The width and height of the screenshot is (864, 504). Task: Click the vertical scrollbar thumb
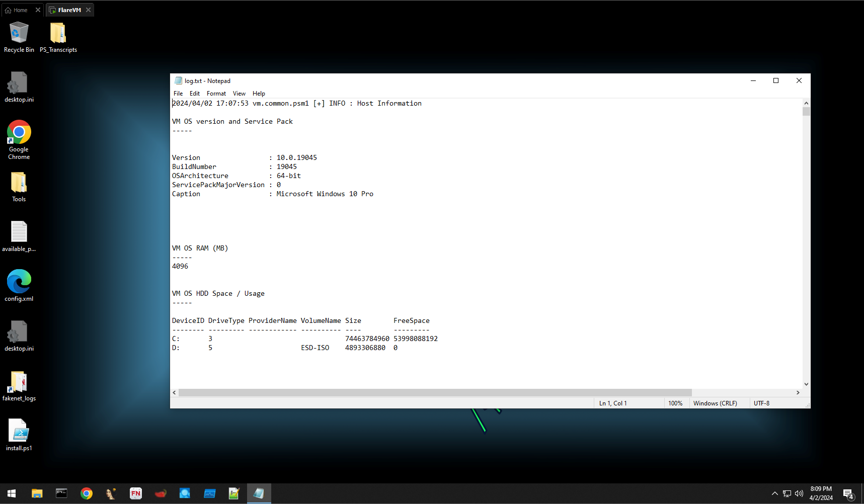[x=806, y=112]
